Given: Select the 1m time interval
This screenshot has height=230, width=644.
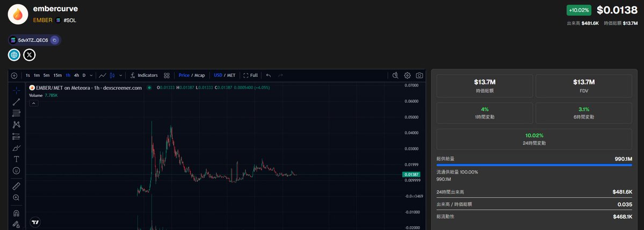Looking at the screenshot, I should tap(37, 76).
